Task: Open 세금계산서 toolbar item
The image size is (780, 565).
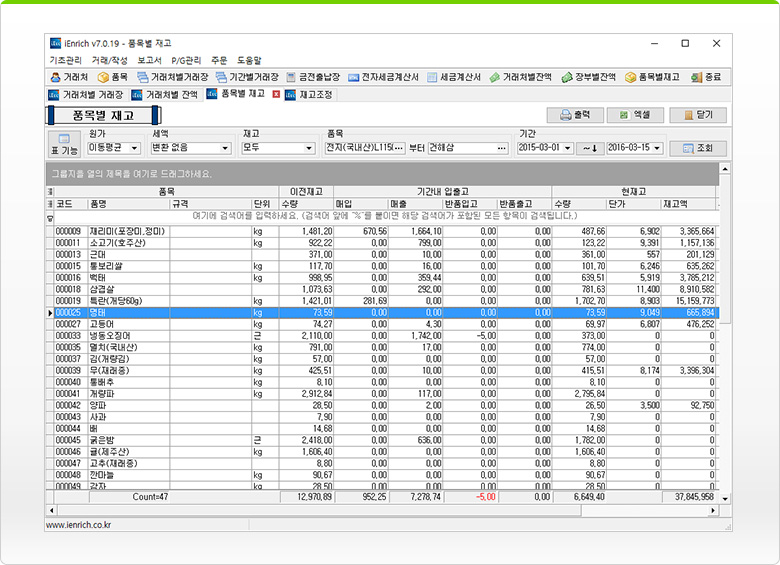Action: (454, 77)
